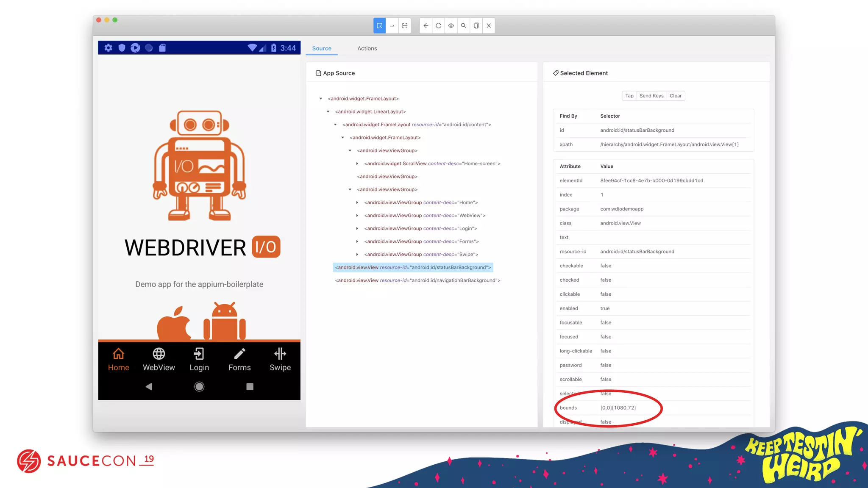868x488 pixels.
Task: Click the Clear button
Action: pos(675,96)
